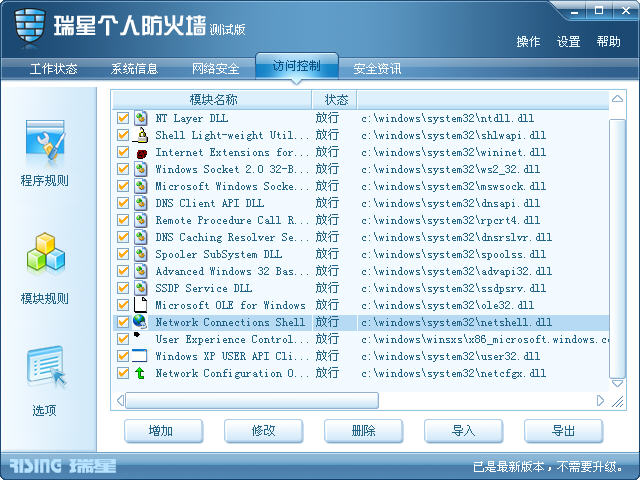640x480 pixels.
Task: Sort by the 模块名称 column header
Action: pos(212,100)
